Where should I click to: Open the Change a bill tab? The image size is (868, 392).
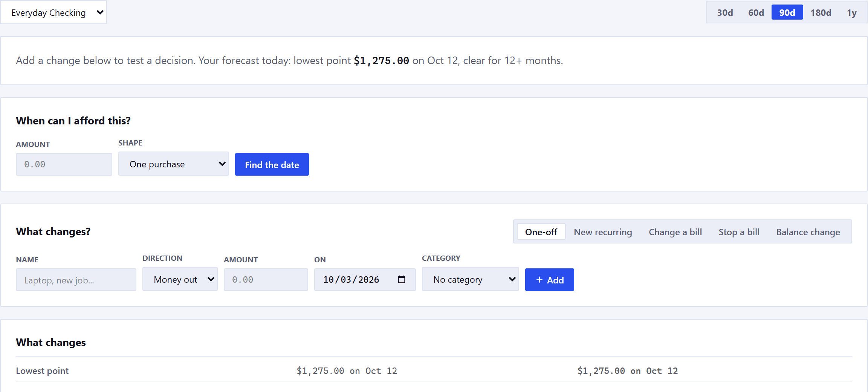675,232
